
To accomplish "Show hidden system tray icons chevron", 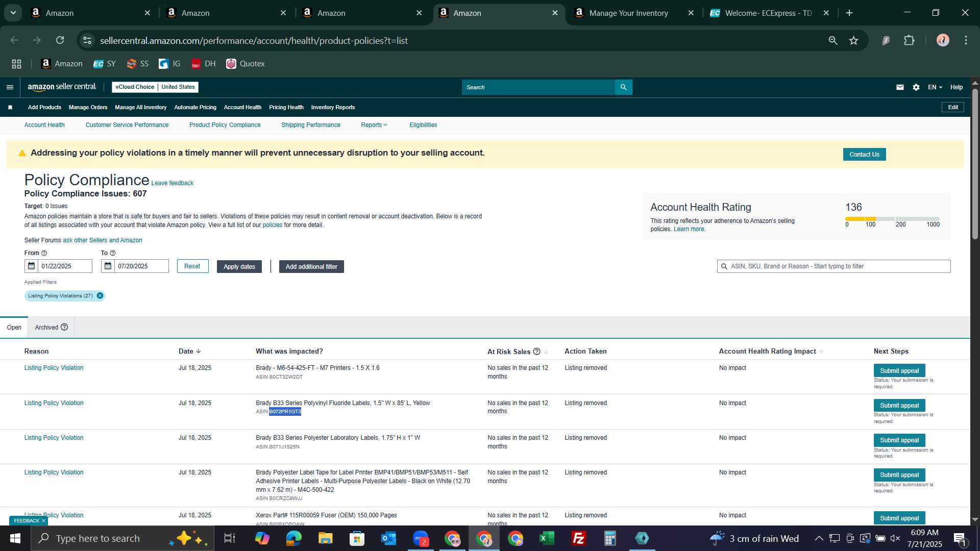I will pos(819,538).
